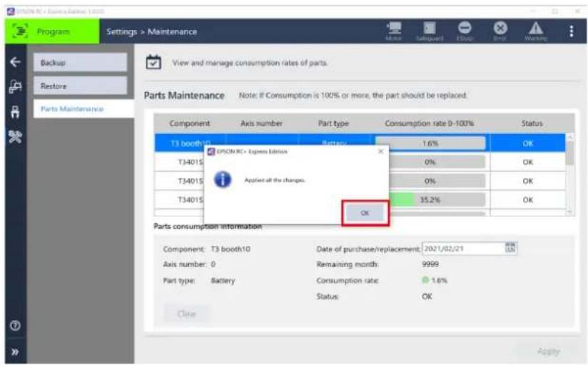Open the date picker calendar icon
Image resolution: width=588 pixels, height=365 pixels.
(x=510, y=247)
